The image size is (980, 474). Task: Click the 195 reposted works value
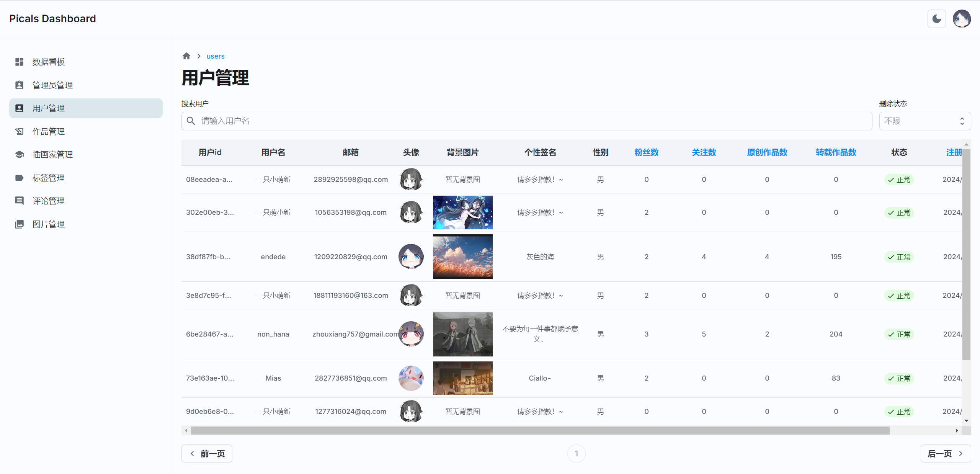coord(836,257)
